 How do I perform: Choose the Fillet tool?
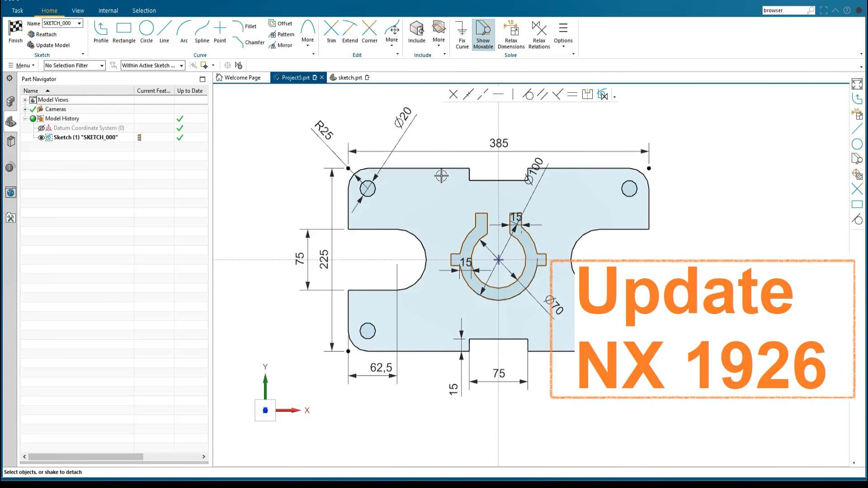(x=245, y=26)
